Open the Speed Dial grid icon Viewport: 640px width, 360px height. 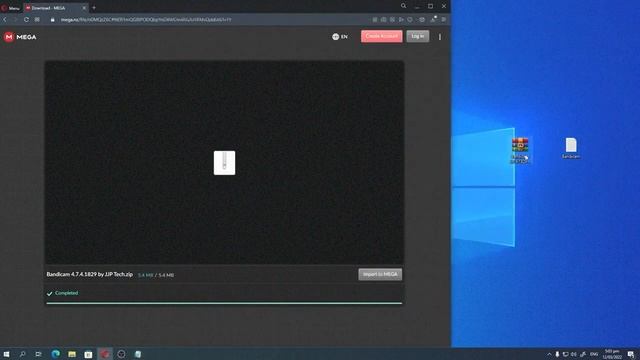37,20
